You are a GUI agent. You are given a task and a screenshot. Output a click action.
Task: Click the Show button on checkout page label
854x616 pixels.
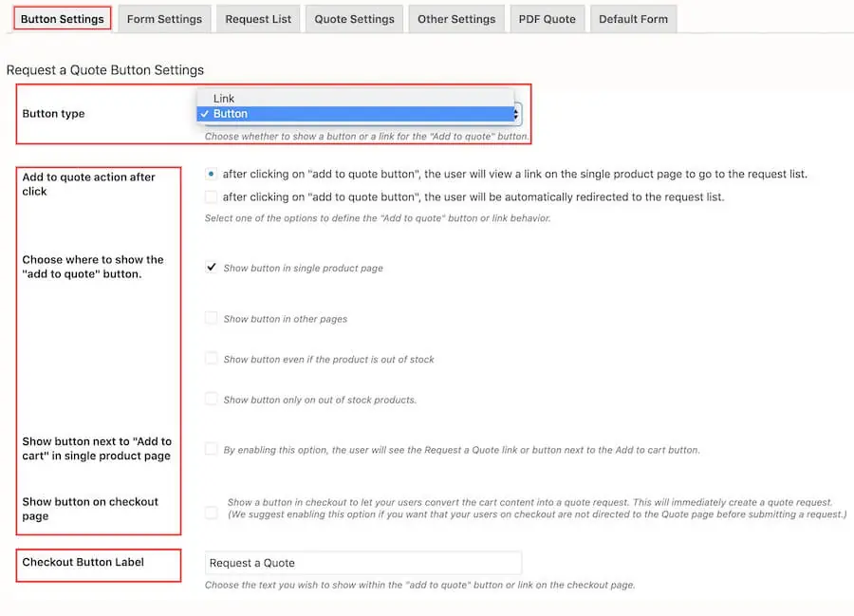click(90, 509)
